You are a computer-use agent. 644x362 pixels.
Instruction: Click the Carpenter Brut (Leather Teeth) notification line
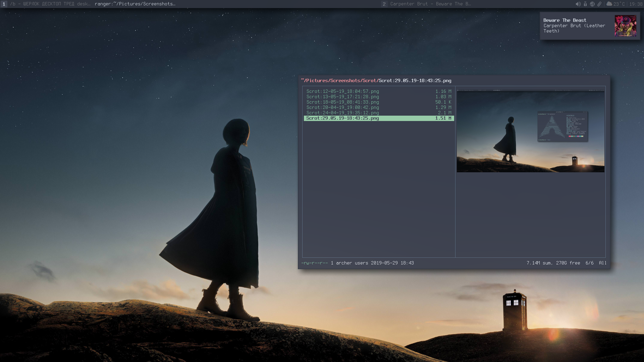point(574,28)
